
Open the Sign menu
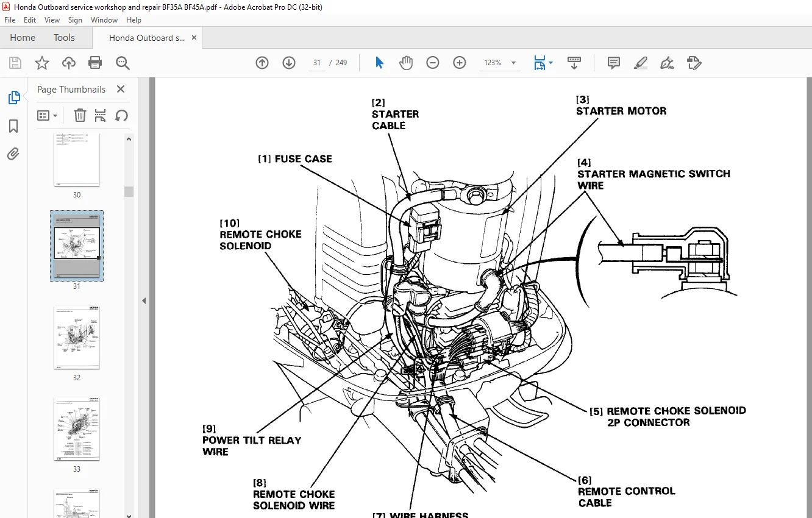[x=75, y=20]
